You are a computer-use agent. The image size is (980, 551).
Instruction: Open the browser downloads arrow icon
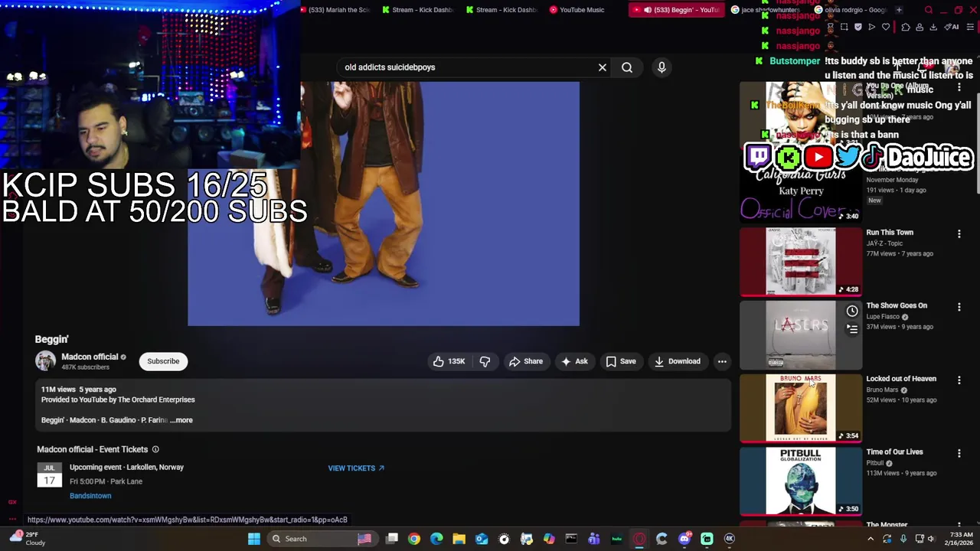pyautogui.click(x=933, y=27)
